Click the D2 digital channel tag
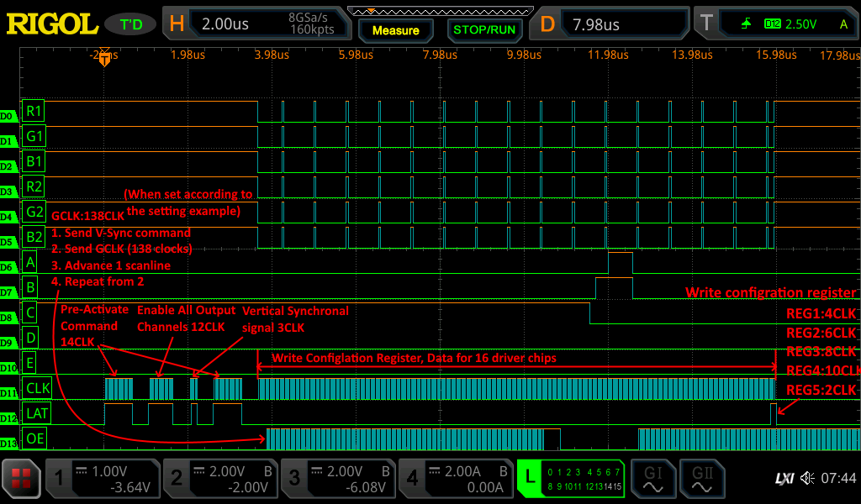This screenshot has width=861, height=504. coord(8,166)
